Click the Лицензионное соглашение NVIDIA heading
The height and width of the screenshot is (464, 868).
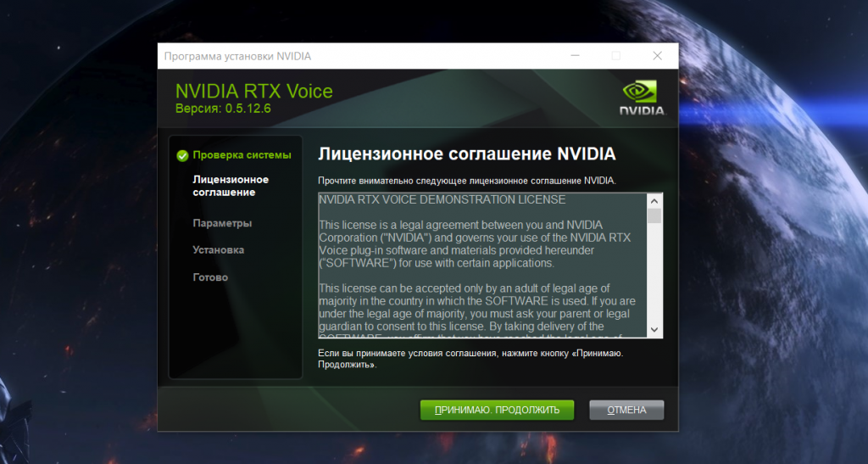point(467,154)
